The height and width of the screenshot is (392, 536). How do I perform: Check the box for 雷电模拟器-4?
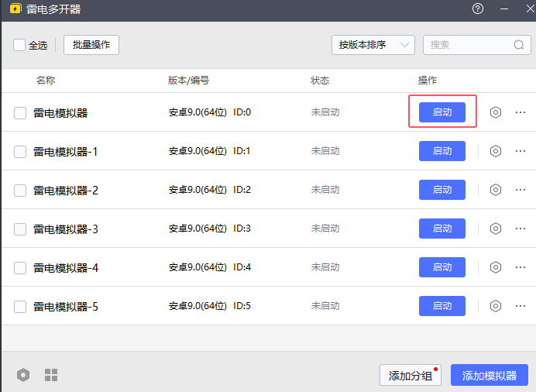click(x=20, y=267)
